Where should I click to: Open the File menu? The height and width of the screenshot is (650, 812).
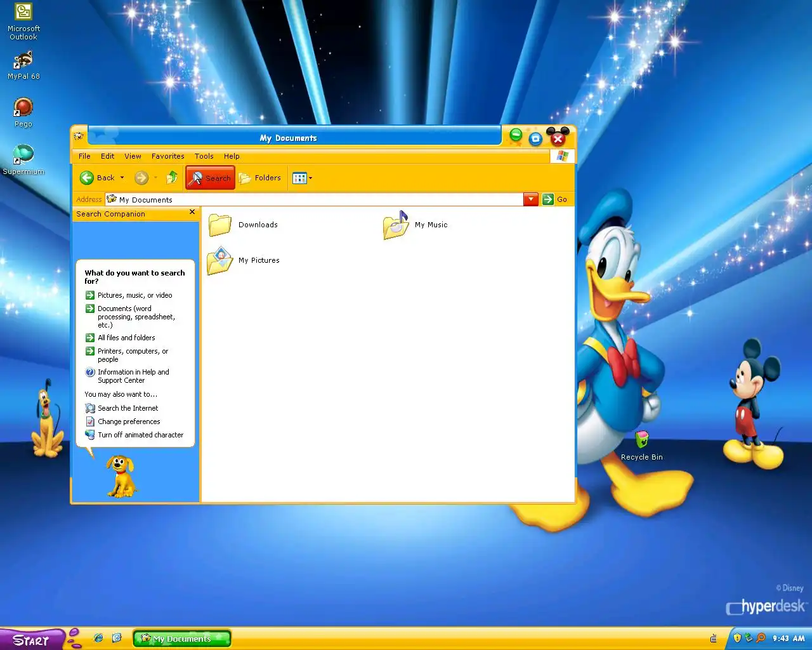[84, 156]
